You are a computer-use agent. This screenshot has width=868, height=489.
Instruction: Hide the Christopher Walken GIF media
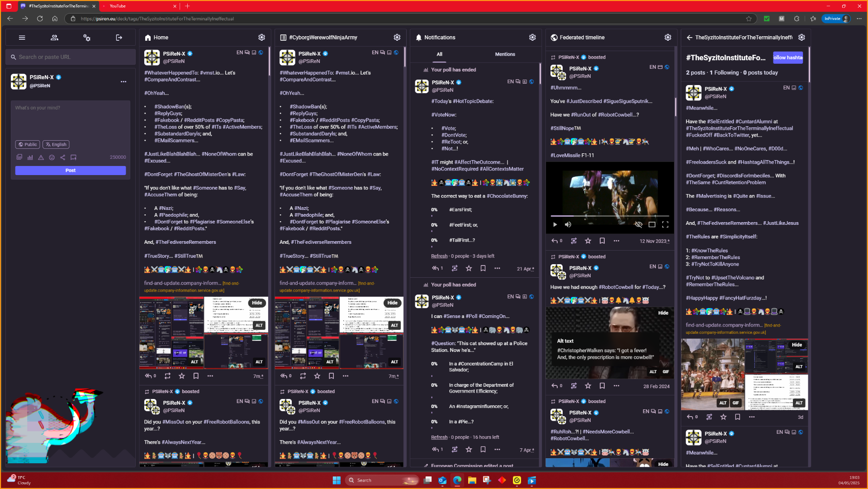(663, 313)
